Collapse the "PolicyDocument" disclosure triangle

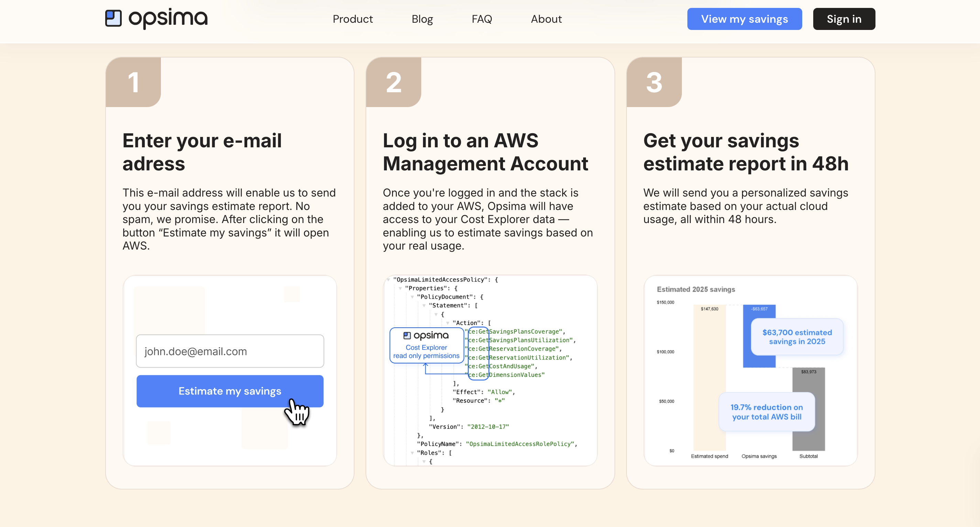tap(412, 297)
